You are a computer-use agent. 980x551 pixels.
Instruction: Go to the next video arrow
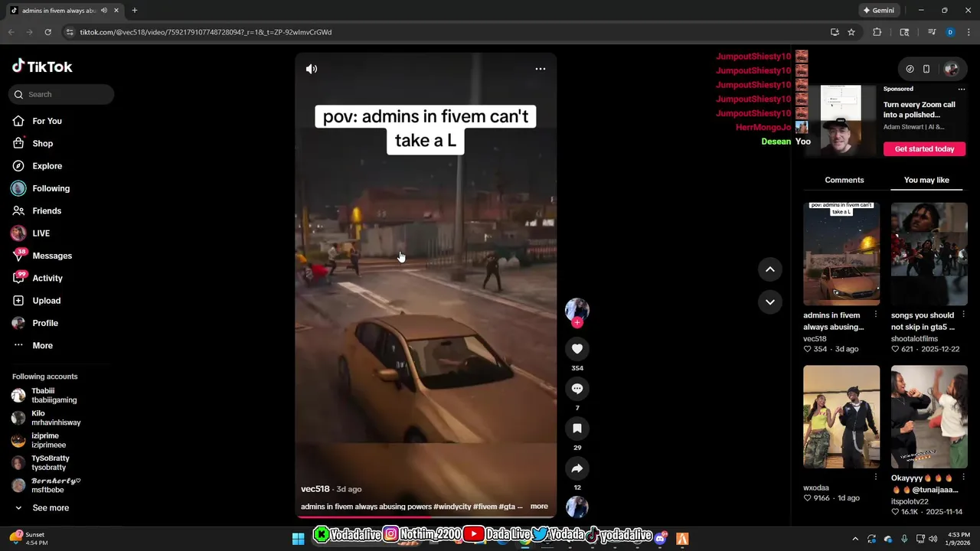tap(770, 302)
